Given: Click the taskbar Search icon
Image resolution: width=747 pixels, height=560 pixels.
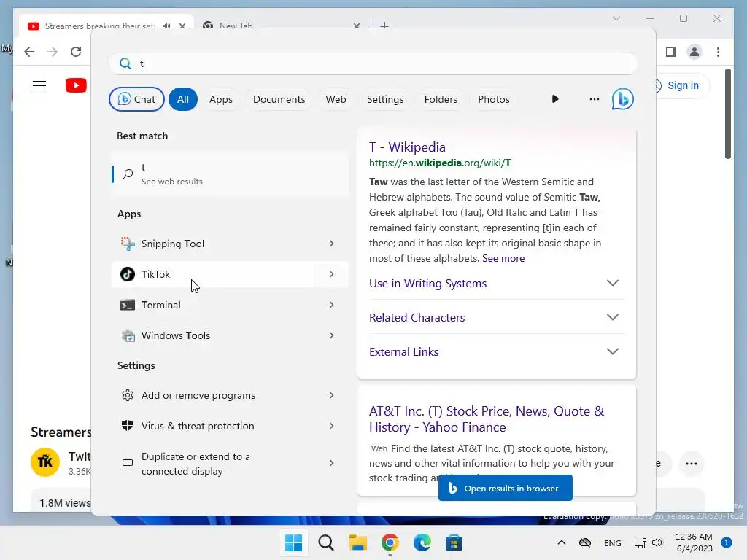Looking at the screenshot, I should tap(326, 542).
